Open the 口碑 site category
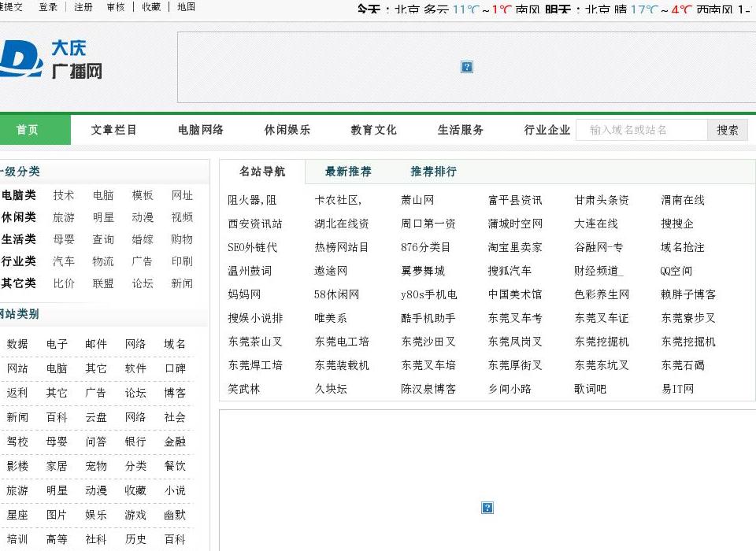 click(175, 369)
